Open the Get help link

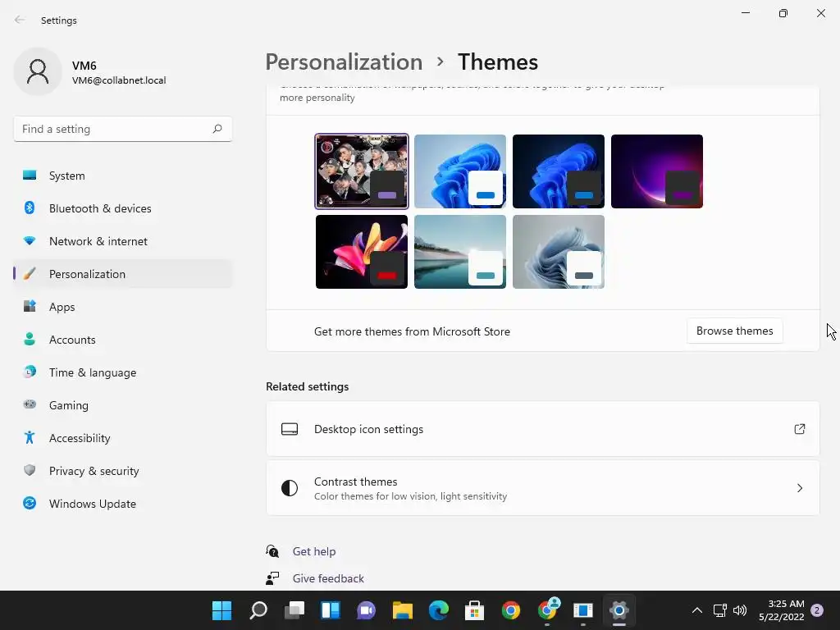coord(314,551)
